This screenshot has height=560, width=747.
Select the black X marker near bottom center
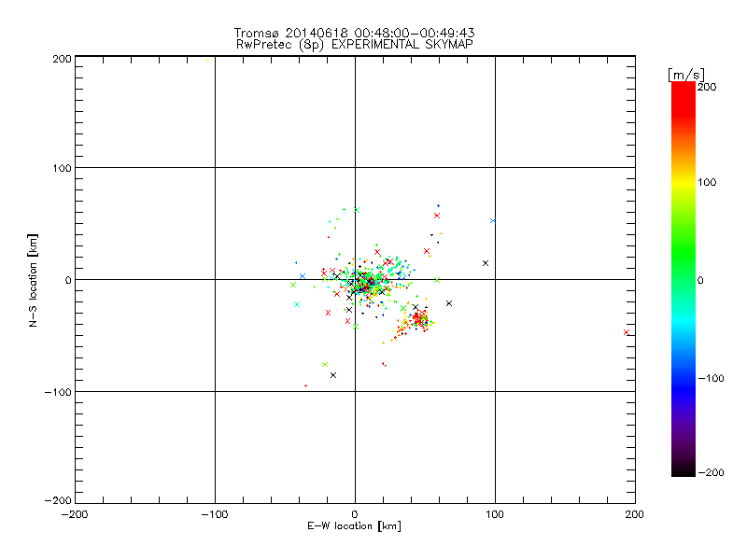(333, 375)
